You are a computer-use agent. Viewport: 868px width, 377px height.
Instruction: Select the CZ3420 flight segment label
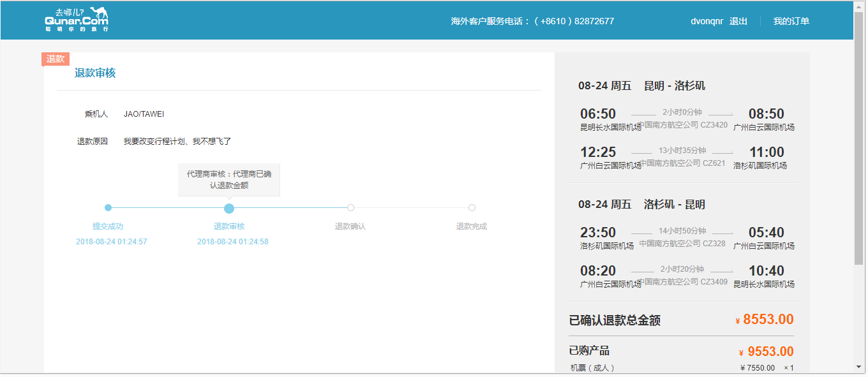(682, 125)
